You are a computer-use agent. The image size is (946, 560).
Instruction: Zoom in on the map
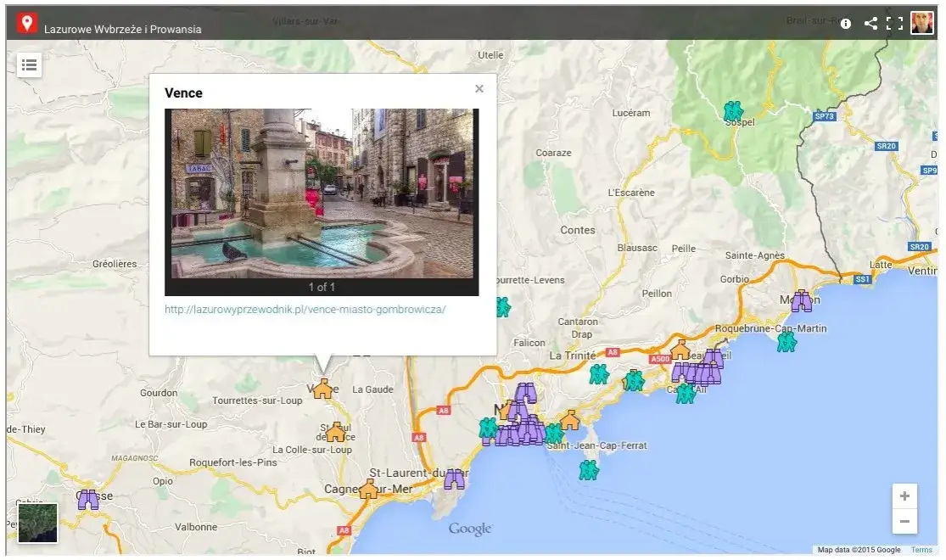[904, 496]
